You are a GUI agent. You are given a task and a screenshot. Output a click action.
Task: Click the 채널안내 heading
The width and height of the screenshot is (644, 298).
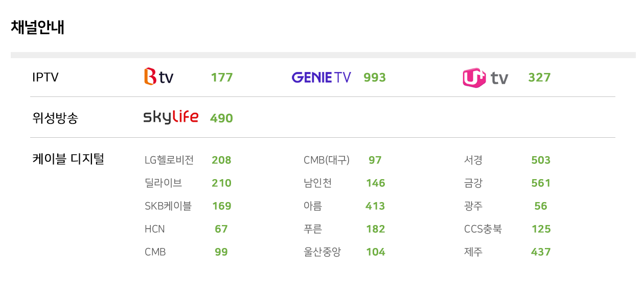point(37,27)
